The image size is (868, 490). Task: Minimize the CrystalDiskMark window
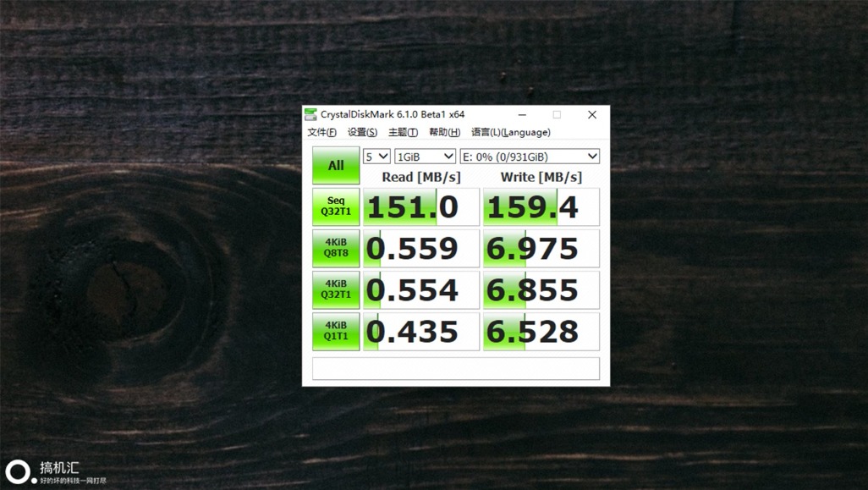(522, 114)
